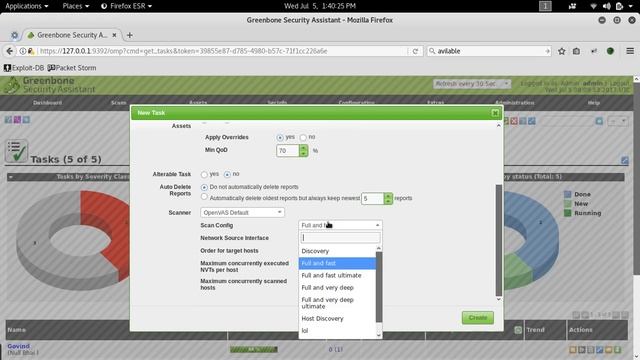Click the Running legend swatch

coord(567,213)
